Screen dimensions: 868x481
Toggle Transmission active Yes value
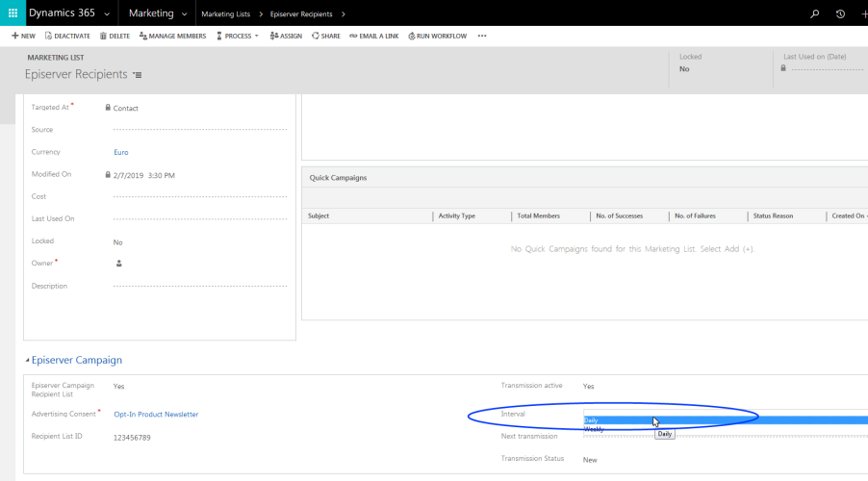point(588,387)
